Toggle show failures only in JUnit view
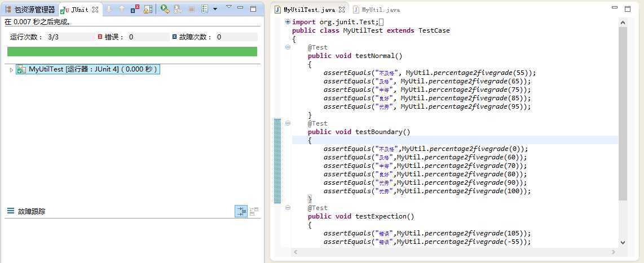 (x=135, y=9)
